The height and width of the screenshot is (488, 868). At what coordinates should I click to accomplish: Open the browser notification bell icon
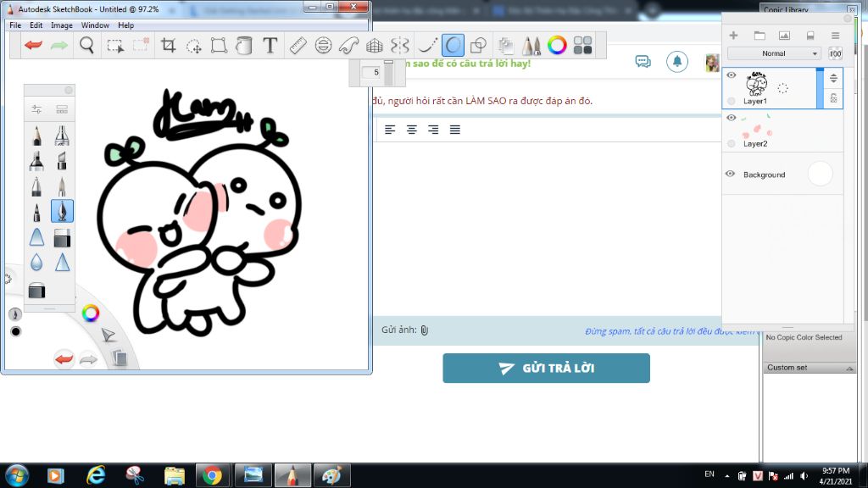(677, 61)
